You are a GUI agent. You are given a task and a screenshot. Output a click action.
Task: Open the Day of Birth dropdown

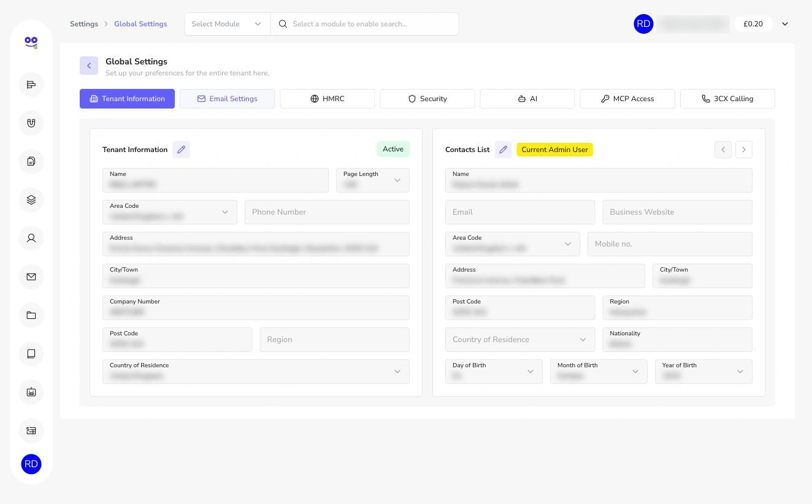tap(494, 372)
